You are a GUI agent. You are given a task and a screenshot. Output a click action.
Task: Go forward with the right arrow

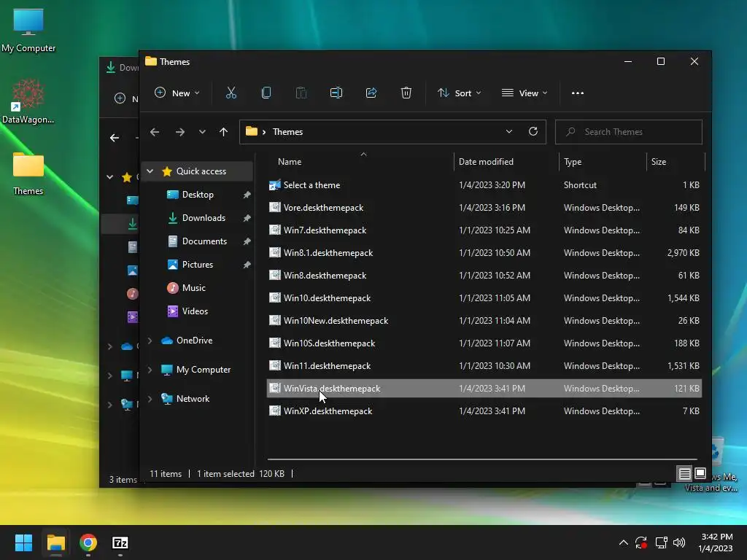click(180, 132)
